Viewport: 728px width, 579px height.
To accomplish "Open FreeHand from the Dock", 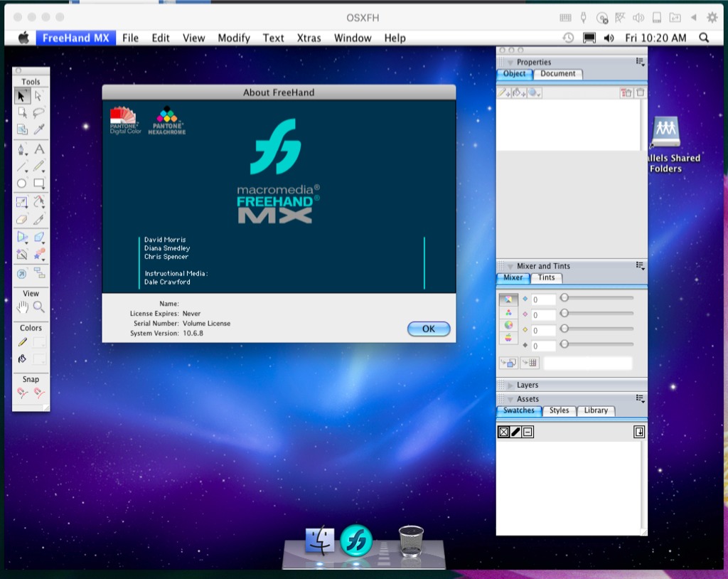I will pyautogui.click(x=356, y=541).
